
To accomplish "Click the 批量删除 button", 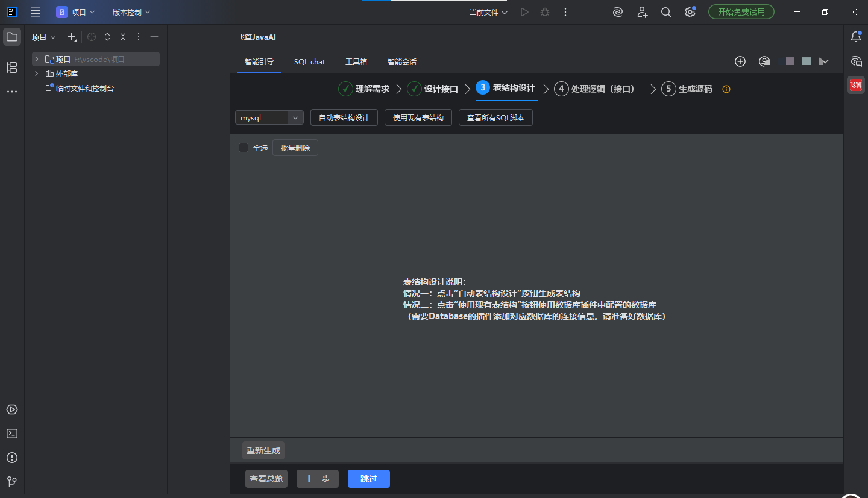I will point(295,148).
